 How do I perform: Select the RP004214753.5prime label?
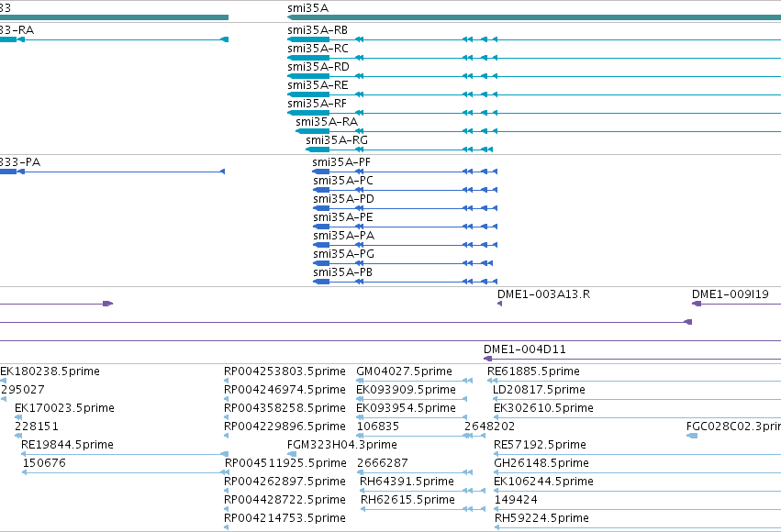click(285, 518)
